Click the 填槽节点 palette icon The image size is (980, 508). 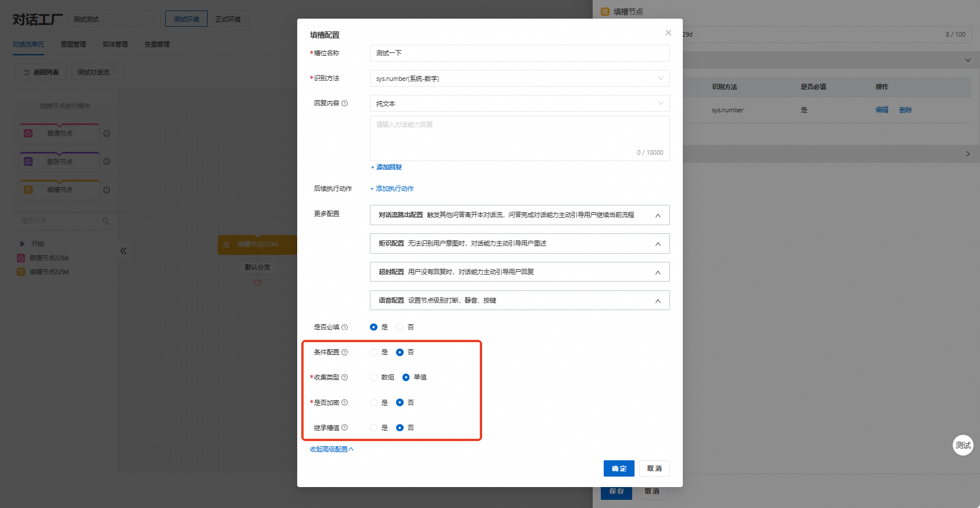(28, 190)
